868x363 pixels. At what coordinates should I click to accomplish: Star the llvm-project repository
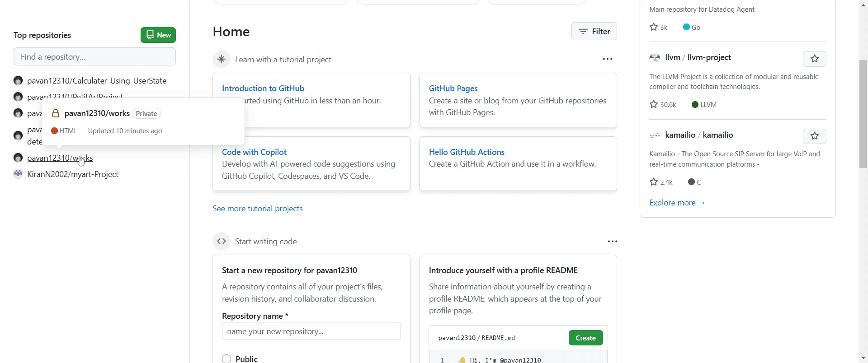(x=814, y=59)
